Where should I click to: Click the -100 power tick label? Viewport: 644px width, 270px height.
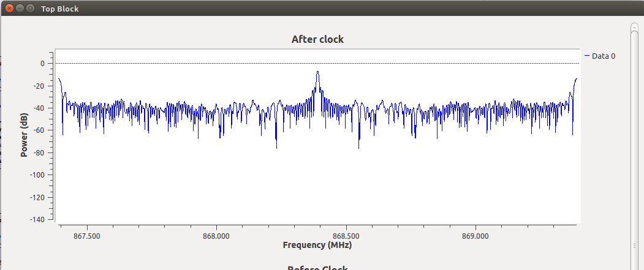coord(37,175)
